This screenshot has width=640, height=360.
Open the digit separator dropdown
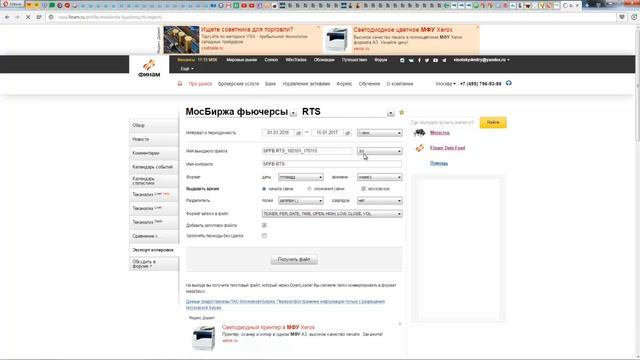(380, 201)
